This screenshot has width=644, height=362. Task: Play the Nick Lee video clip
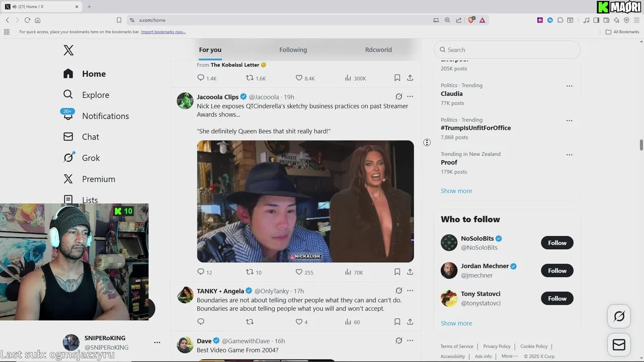[305, 201]
